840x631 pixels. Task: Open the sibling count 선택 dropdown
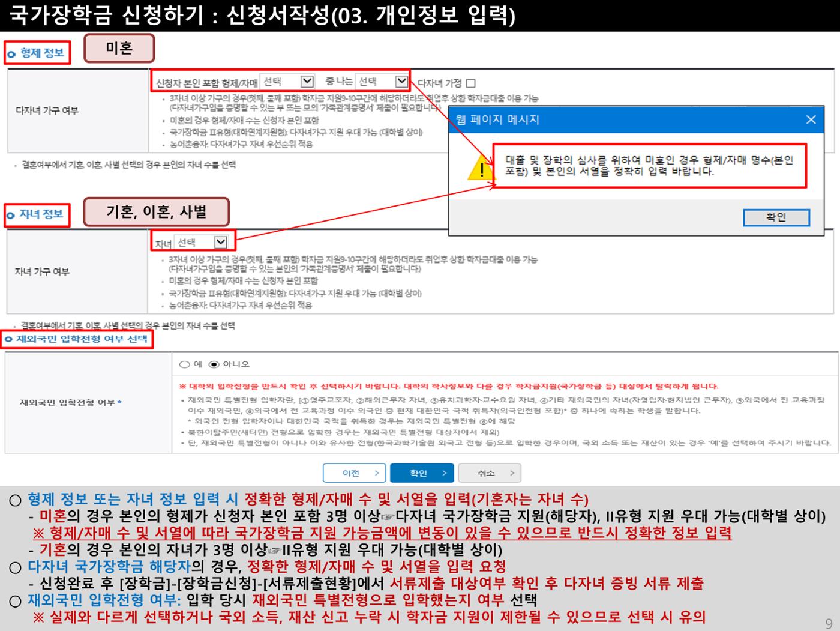pyautogui.click(x=288, y=82)
